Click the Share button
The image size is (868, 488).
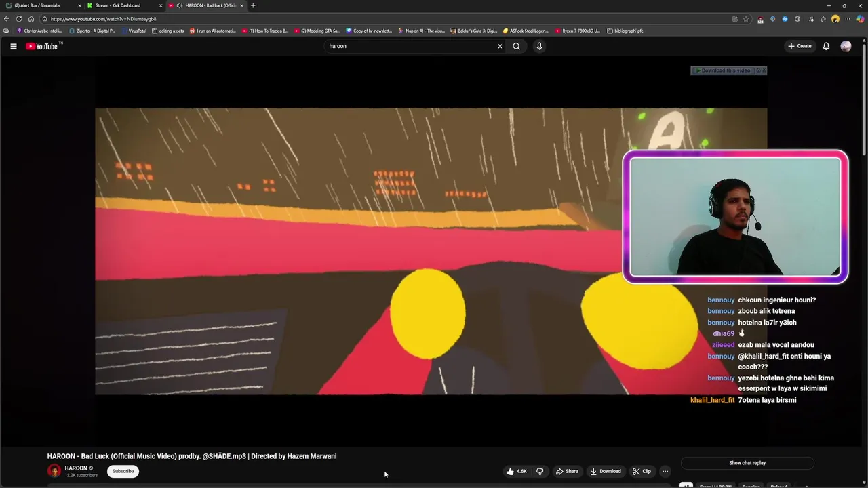(x=567, y=471)
